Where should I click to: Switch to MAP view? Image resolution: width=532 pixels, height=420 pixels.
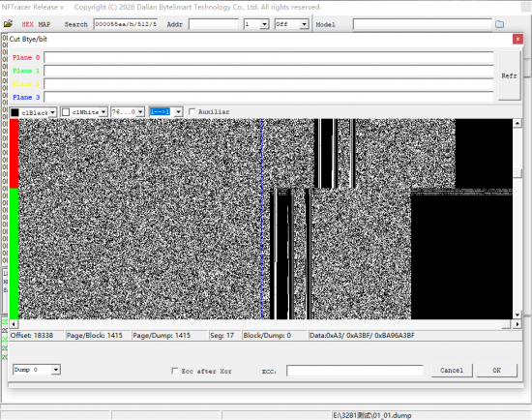(44, 24)
